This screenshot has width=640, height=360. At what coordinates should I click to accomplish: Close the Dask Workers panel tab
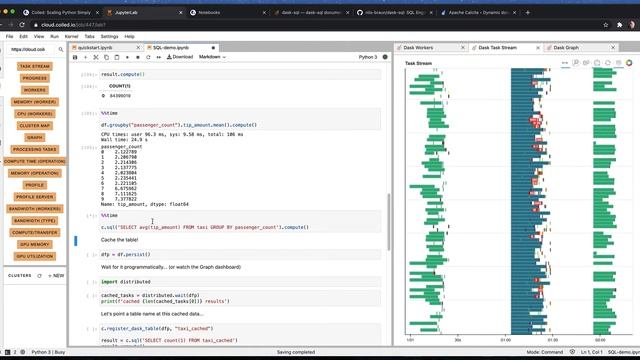click(462, 48)
